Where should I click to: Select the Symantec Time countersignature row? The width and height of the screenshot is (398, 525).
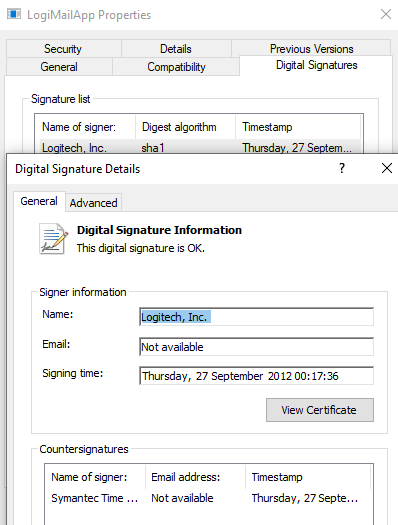coord(209,498)
